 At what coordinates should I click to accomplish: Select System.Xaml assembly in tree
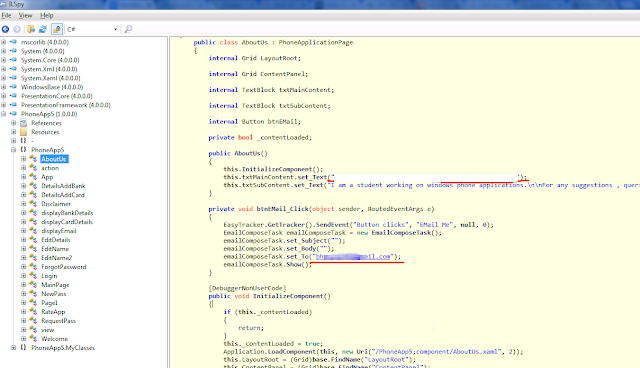pos(51,78)
